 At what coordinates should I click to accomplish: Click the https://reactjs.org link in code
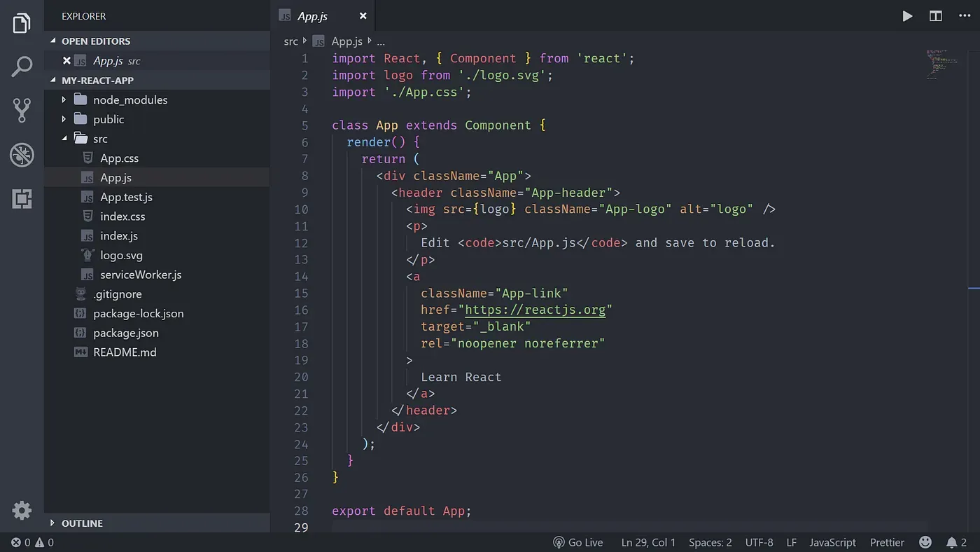(x=535, y=310)
